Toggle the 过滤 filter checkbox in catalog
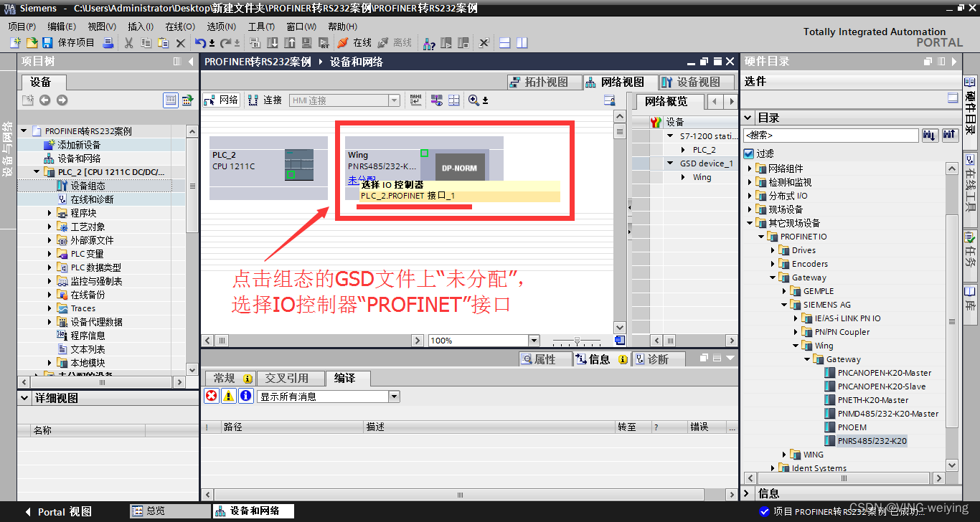 click(x=749, y=153)
